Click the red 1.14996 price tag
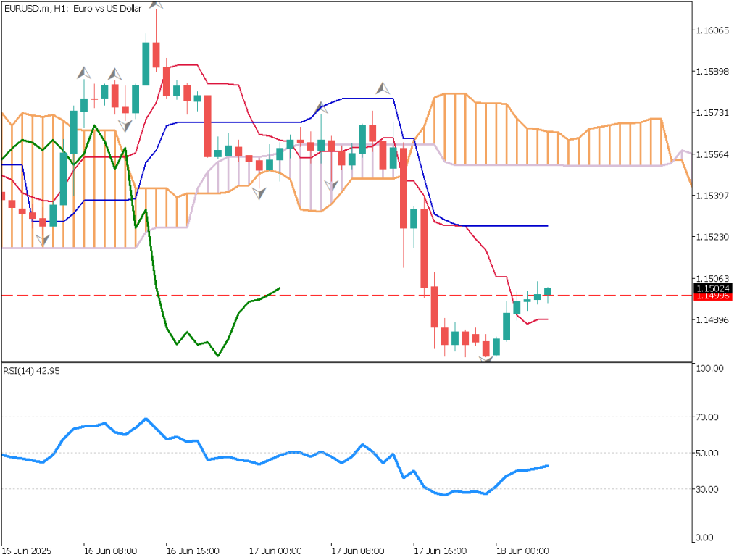The image size is (742, 560). pos(712,296)
